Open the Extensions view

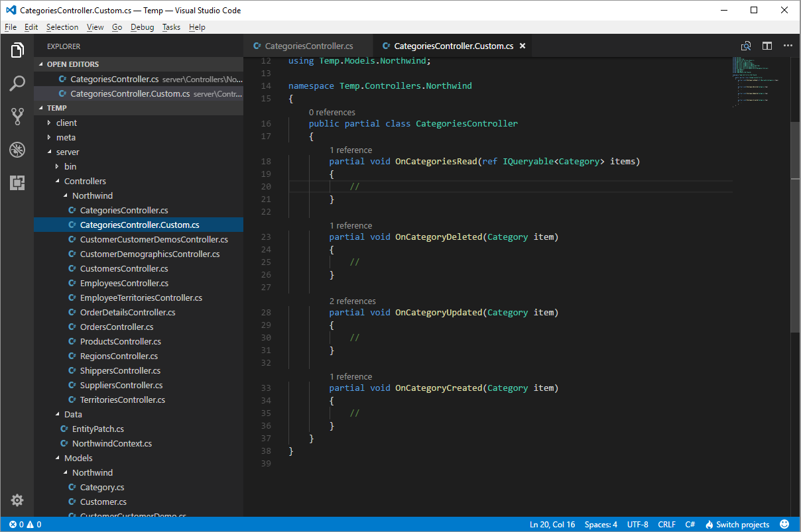(x=17, y=183)
